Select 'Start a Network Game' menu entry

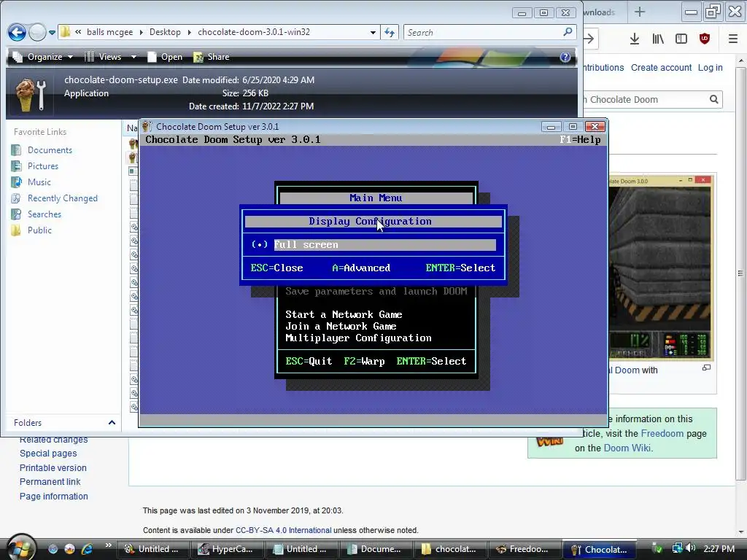(344, 315)
